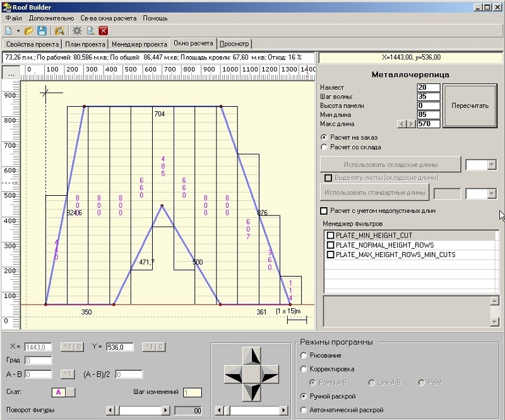Click left arrow of slider under direction pad
Image resolution: width=505 pixels, height=420 pixels.
coord(219,411)
